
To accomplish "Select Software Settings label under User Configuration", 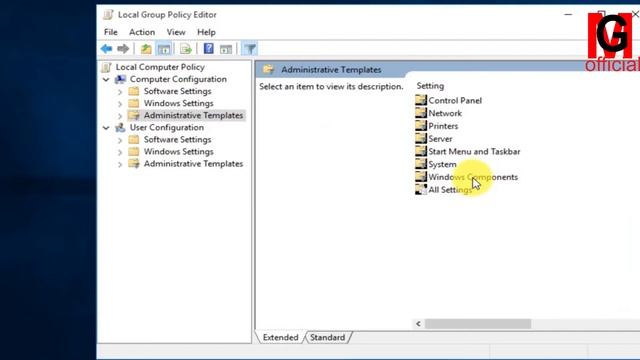I will point(178,140).
